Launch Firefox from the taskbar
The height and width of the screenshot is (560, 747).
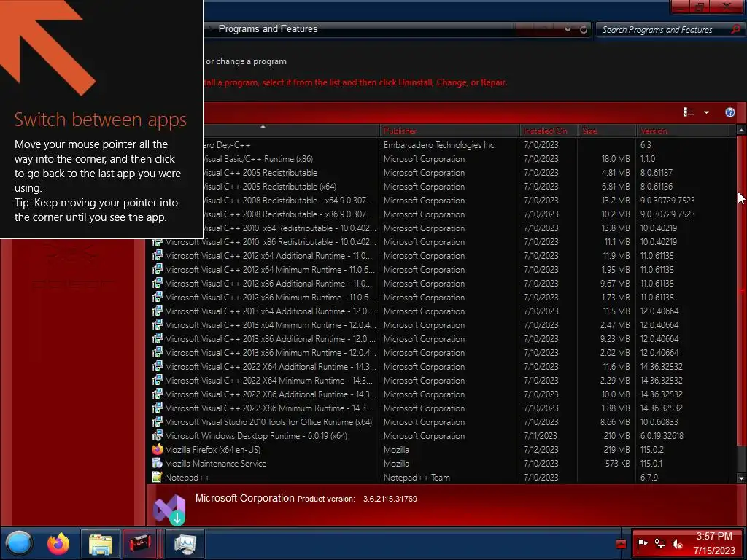[58, 543]
